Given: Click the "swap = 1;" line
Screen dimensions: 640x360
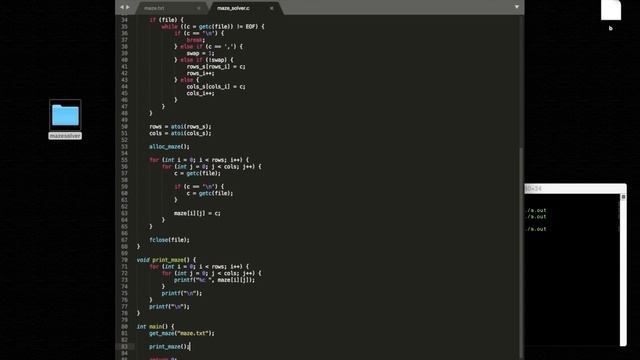Looking at the screenshot, I should click(200, 53).
